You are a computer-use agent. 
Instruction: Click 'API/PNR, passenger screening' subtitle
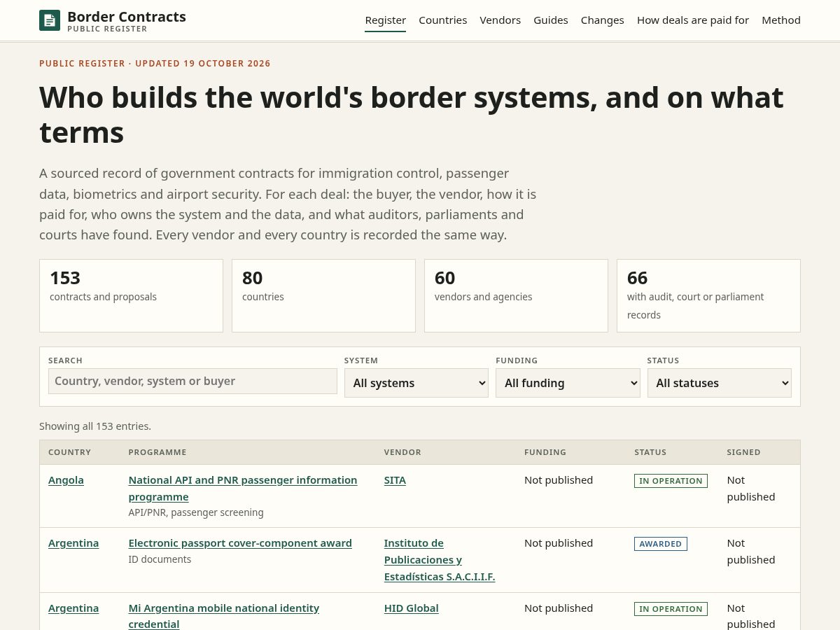196,512
